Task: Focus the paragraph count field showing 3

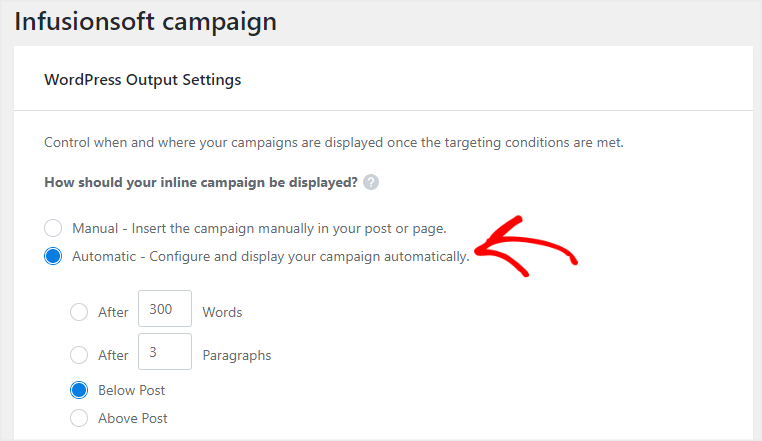Action: pos(165,352)
